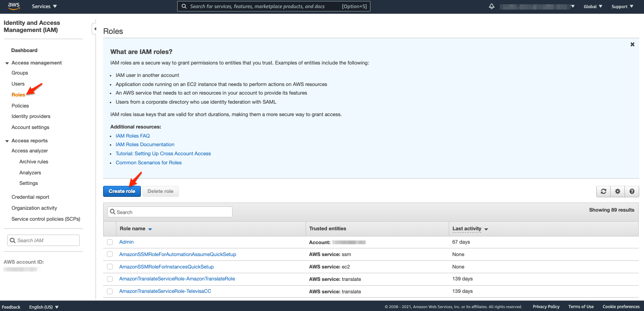644x311 pixels.
Task: Select the Admin role checkbox
Action: [110, 242]
